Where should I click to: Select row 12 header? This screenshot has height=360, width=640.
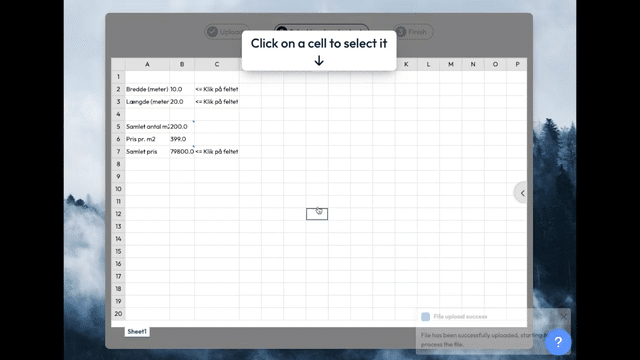coord(118,214)
